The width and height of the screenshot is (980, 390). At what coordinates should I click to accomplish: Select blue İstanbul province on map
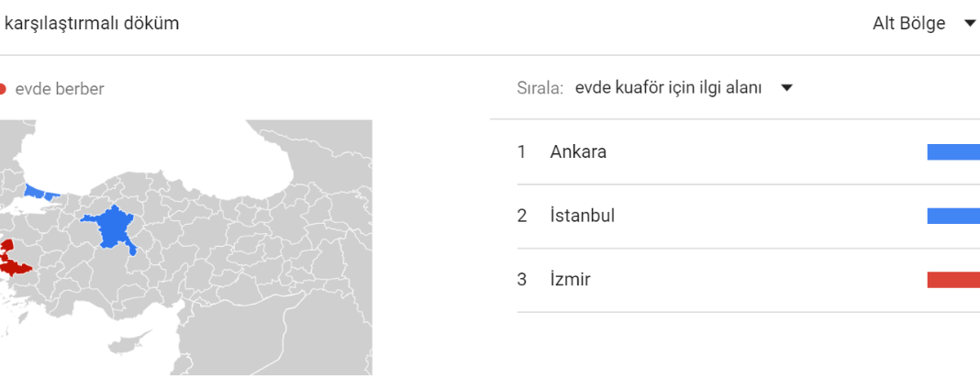(42, 191)
